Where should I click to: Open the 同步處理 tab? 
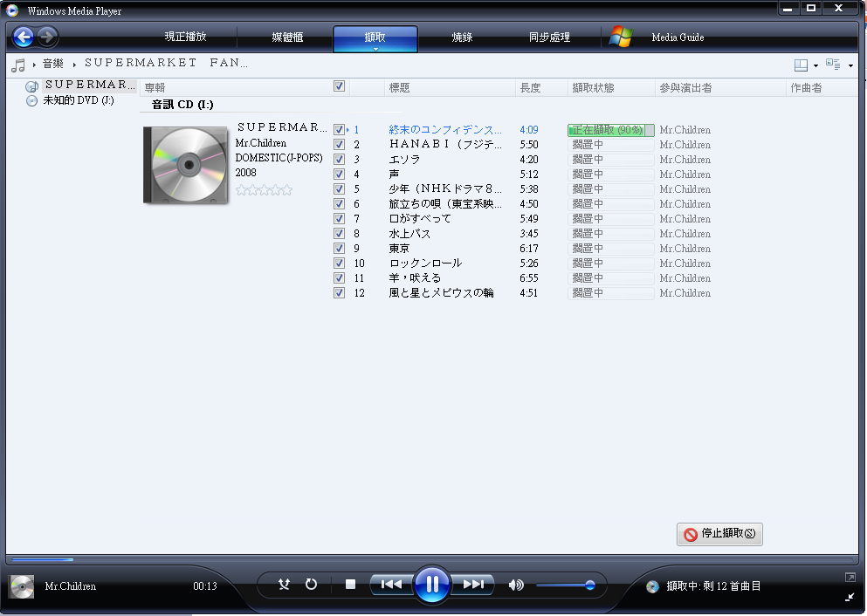549,37
